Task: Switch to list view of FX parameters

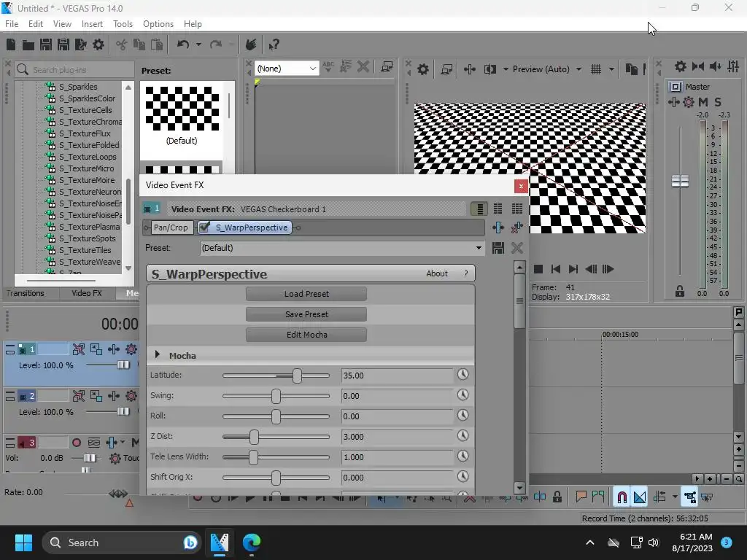Action: [x=480, y=209]
